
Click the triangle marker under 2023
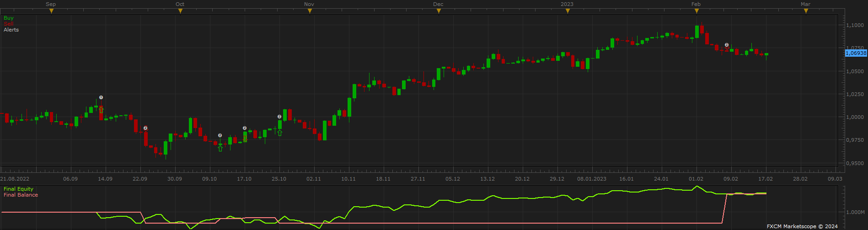pyautogui.click(x=568, y=11)
